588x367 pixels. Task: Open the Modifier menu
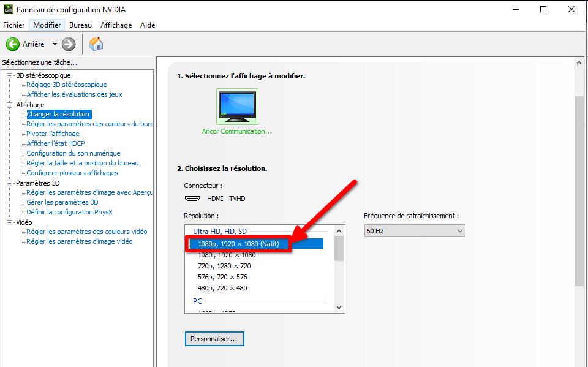(47, 25)
